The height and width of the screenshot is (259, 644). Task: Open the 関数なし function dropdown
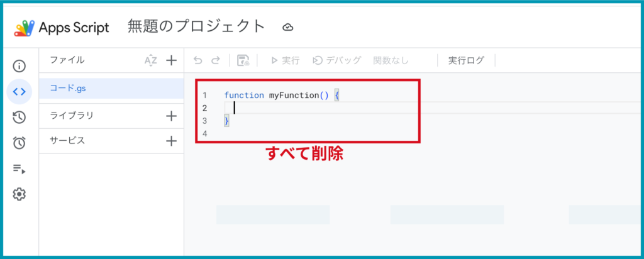(x=391, y=60)
